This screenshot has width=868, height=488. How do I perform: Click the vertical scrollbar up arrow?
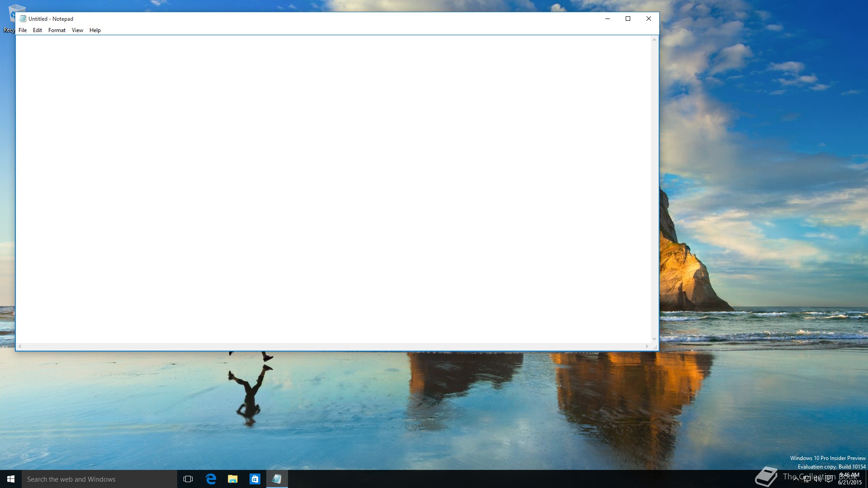click(x=654, y=40)
